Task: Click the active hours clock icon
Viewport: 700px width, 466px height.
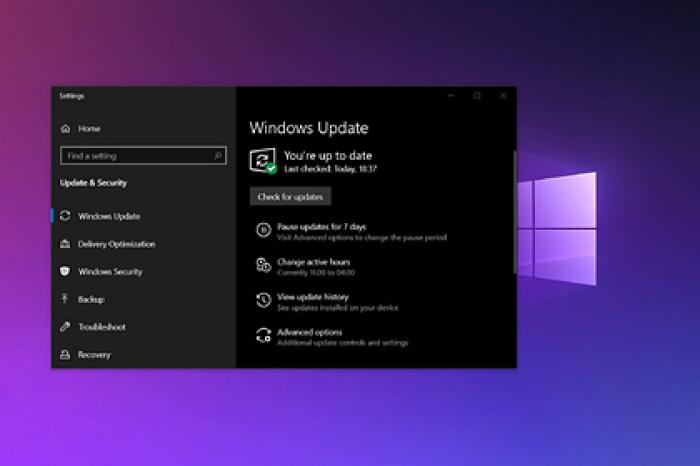Action: [x=263, y=265]
